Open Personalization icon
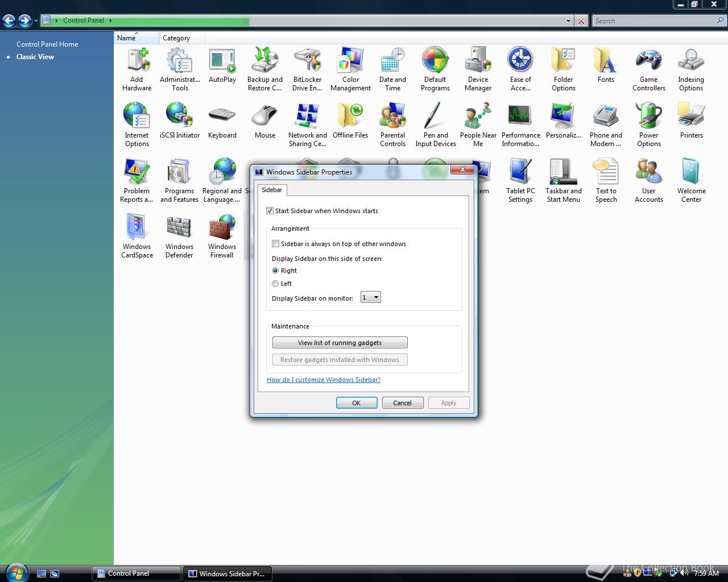This screenshot has width=728, height=582. pos(564,121)
